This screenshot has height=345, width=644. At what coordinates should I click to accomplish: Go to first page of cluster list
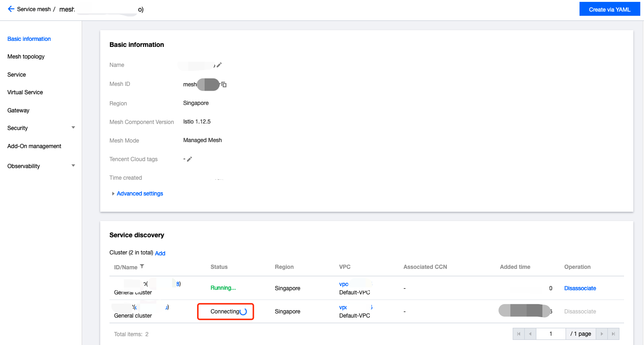coord(519,334)
